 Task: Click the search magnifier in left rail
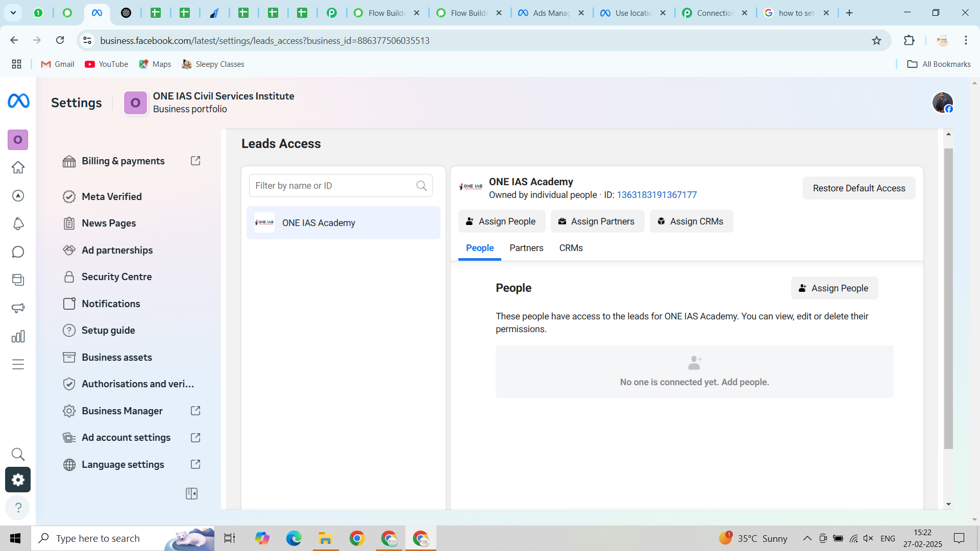click(x=18, y=454)
